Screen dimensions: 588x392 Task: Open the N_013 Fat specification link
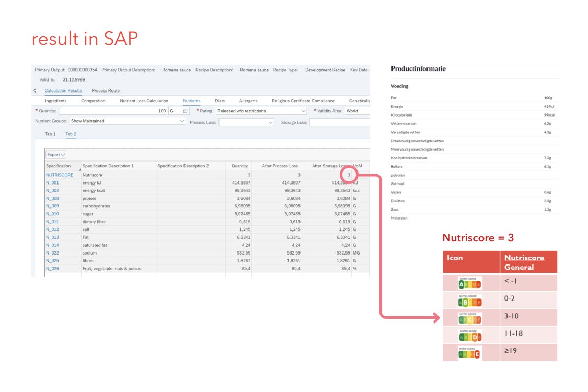click(52, 237)
